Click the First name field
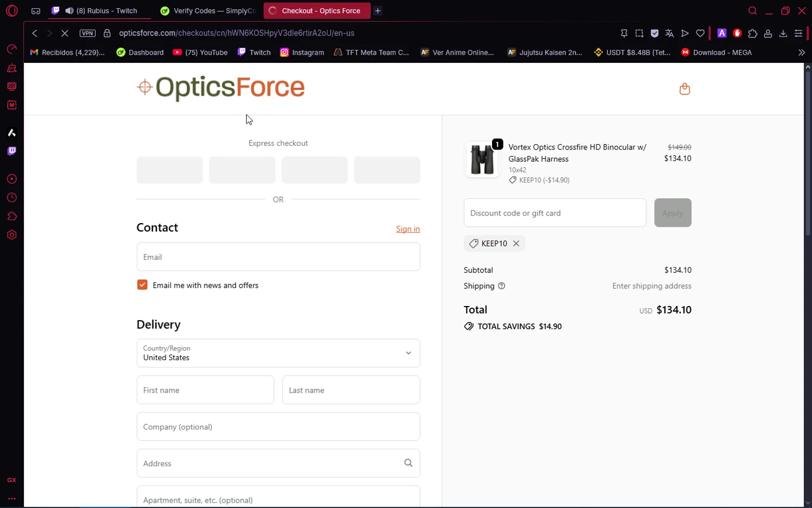812x508 pixels. 205,390
